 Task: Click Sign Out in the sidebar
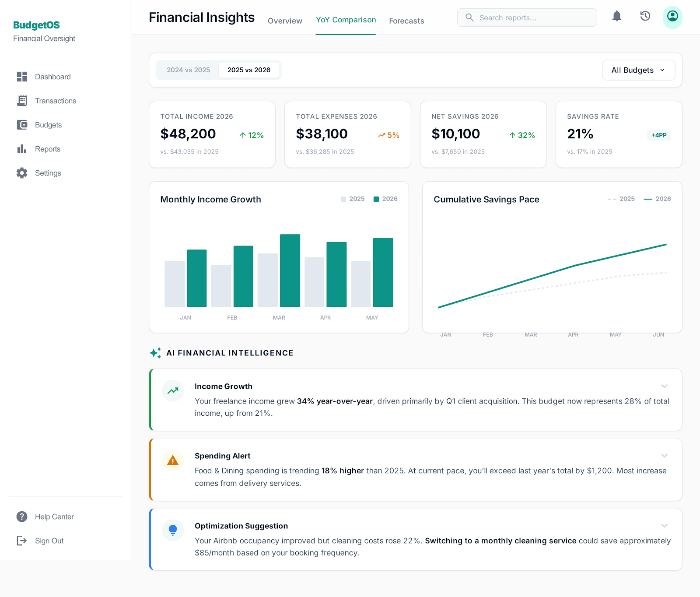point(49,541)
